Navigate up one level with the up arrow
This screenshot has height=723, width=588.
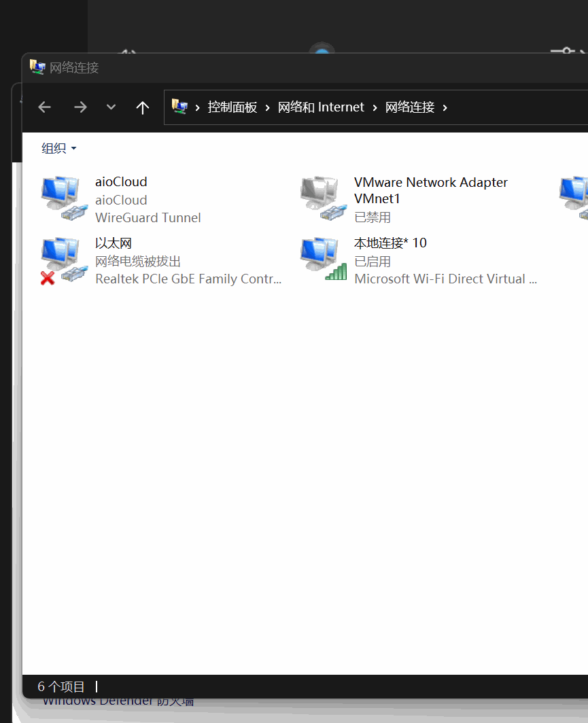tap(142, 107)
